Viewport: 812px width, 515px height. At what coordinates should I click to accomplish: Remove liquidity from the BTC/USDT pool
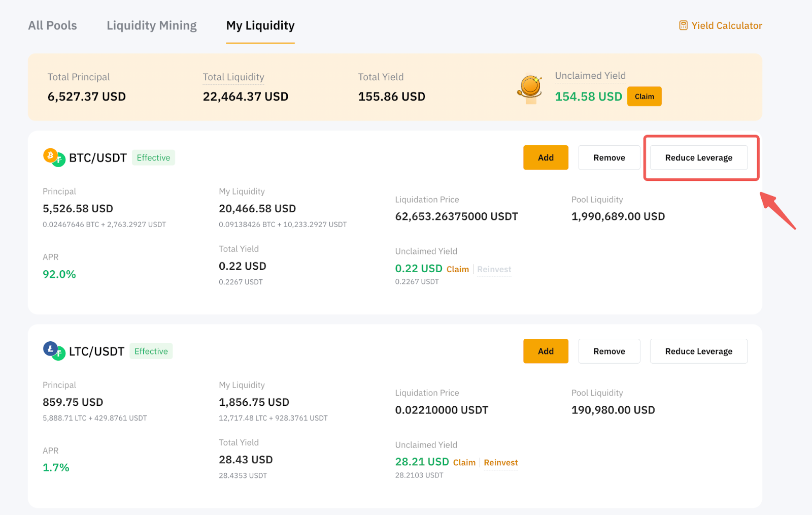(x=609, y=157)
